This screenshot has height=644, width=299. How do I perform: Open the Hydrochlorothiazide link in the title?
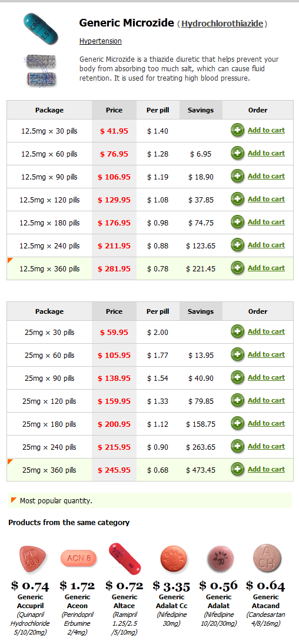click(x=222, y=24)
